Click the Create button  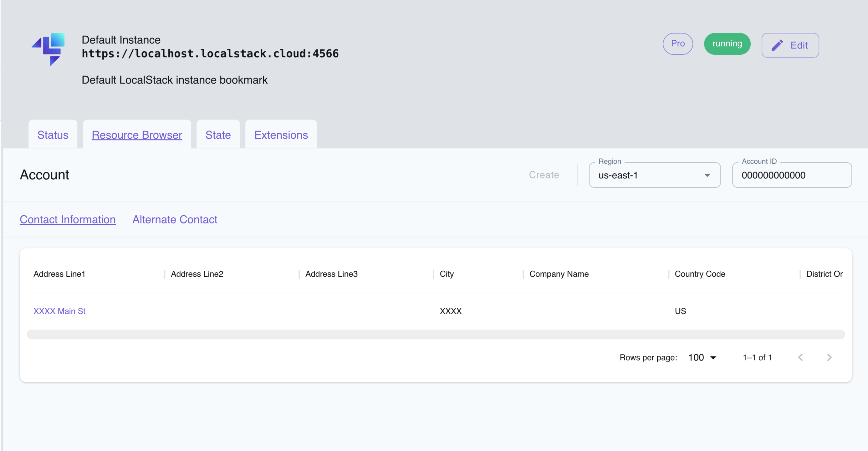tap(544, 175)
